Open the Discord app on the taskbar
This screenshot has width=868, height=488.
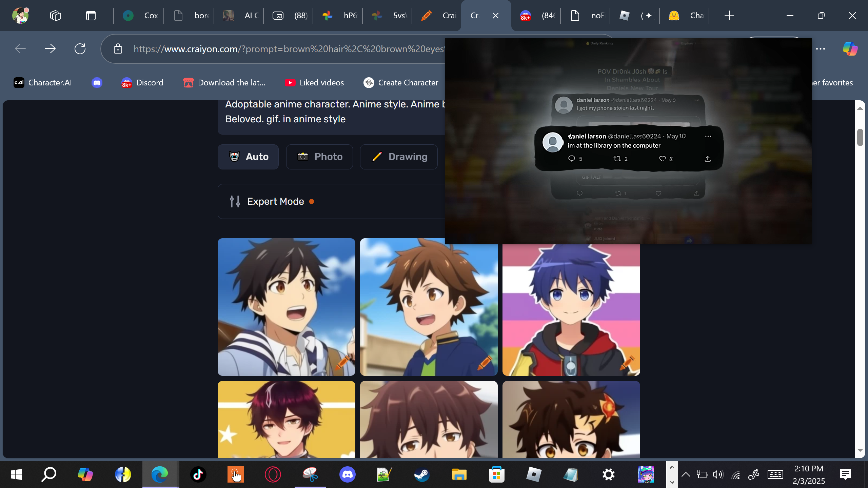point(348,474)
